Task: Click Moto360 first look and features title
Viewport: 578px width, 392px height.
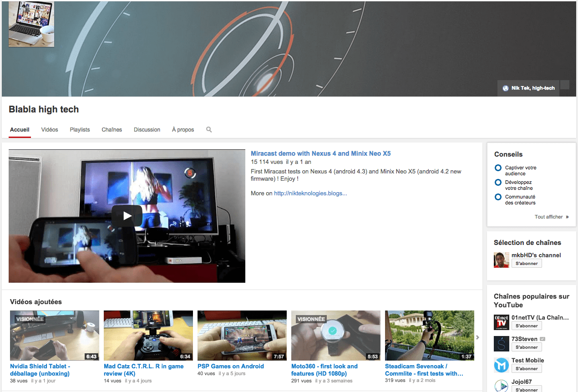Action: [x=324, y=370]
